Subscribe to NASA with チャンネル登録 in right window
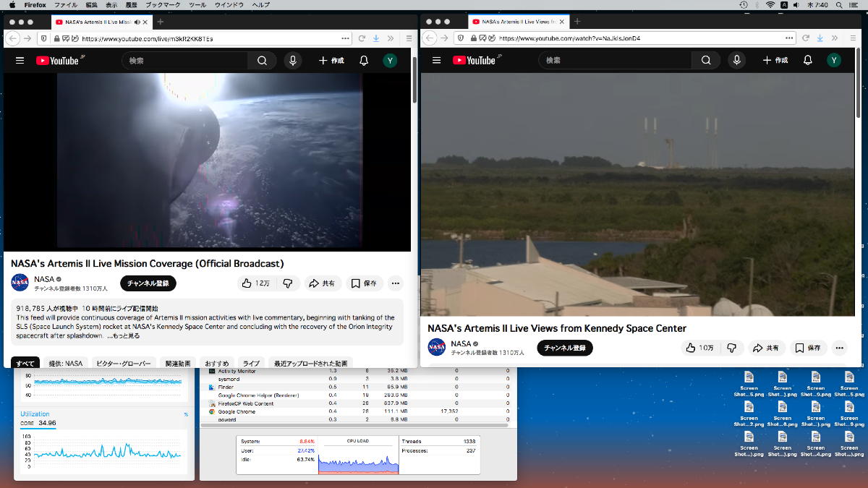 coord(565,348)
